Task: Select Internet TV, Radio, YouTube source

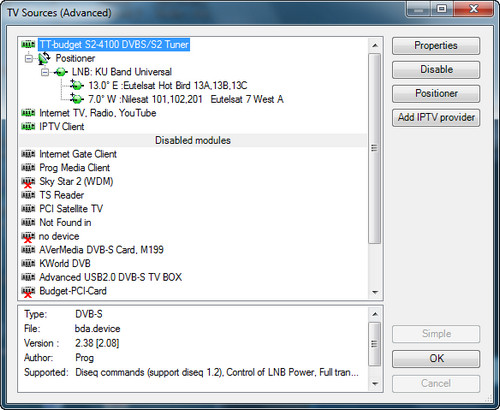Action: tap(98, 113)
